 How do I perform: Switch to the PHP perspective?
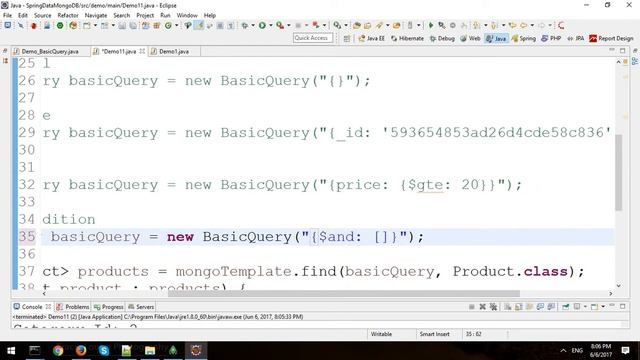551,38
